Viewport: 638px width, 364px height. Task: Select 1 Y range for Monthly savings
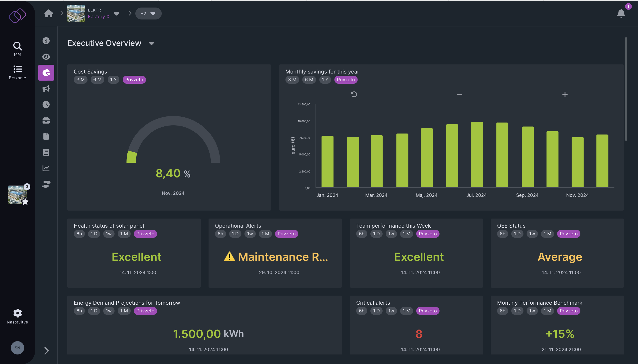point(325,80)
